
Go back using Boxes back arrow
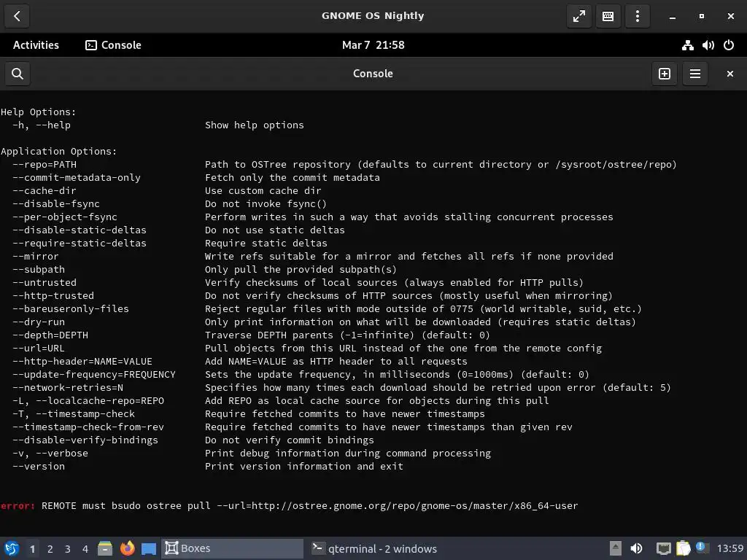pyautogui.click(x=17, y=16)
